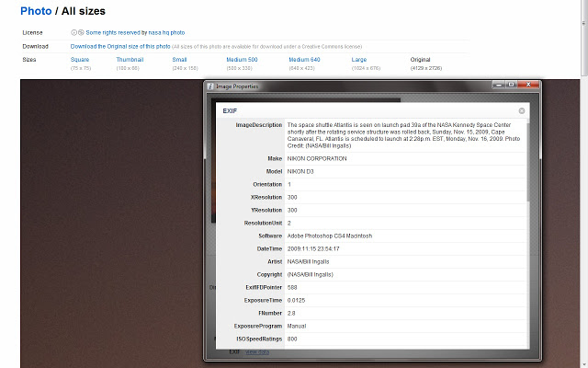
Task: Click the NIKON CORPORATION make value
Action: click(317, 159)
